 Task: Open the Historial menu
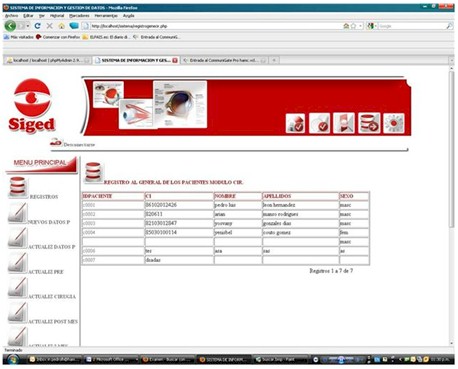click(57, 16)
